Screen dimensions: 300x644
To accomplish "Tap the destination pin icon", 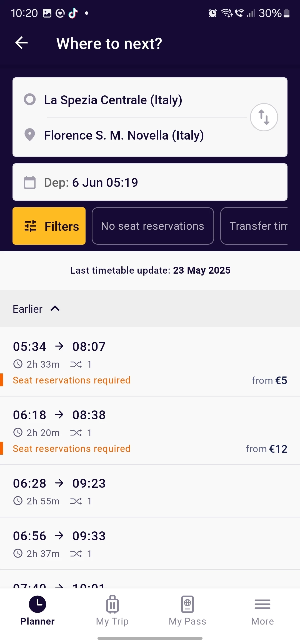I will pos(30,135).
